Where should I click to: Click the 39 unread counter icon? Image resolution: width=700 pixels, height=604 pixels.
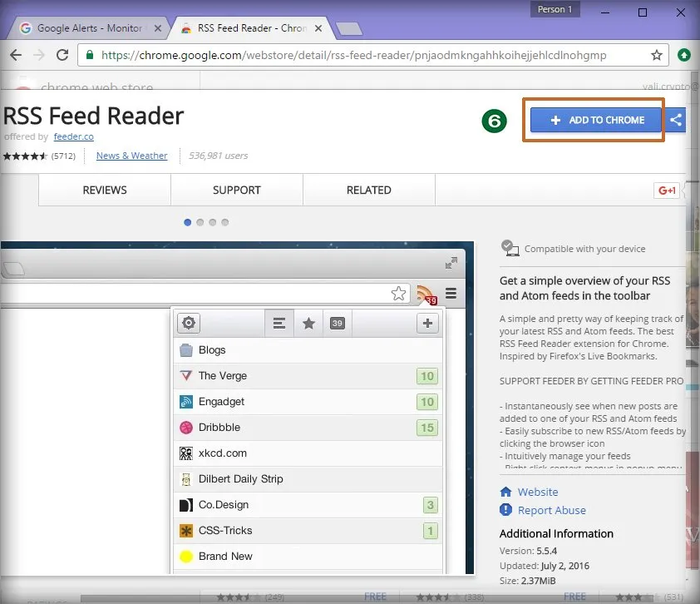click(x=337, y=323)
